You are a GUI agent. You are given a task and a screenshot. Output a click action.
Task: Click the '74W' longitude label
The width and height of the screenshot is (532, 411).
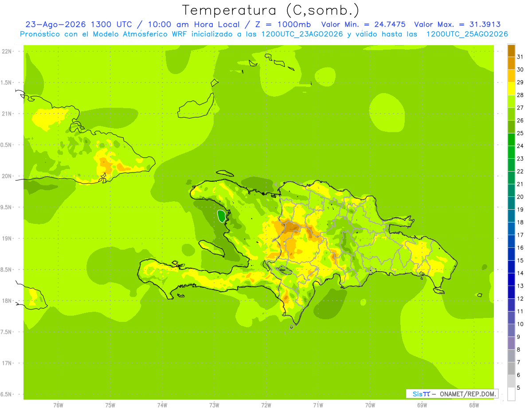(x=162, y=406)
